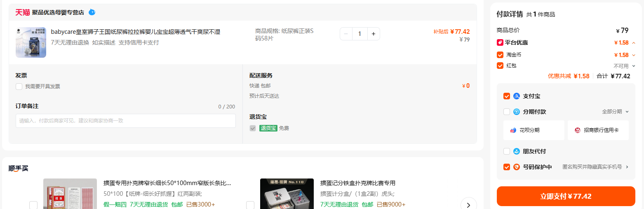The width and height of the screenshot is (644, 209).
Task: Click the China Merchants Bank logo icon
Action: (x=578, y=130)
